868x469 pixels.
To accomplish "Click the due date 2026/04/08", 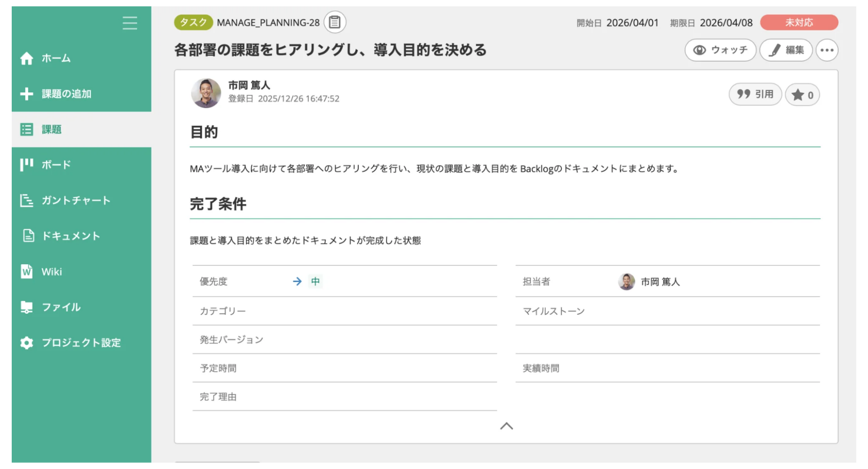I will click(726, 23).
